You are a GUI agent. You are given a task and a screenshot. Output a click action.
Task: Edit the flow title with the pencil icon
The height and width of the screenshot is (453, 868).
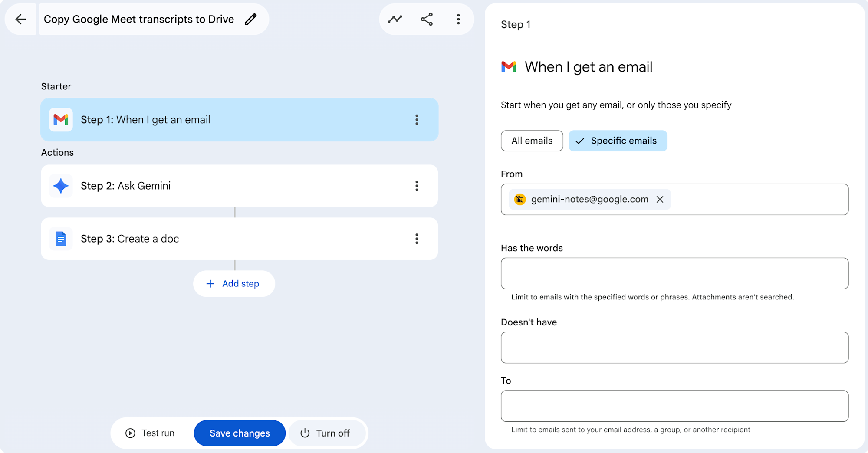[251, 19]
